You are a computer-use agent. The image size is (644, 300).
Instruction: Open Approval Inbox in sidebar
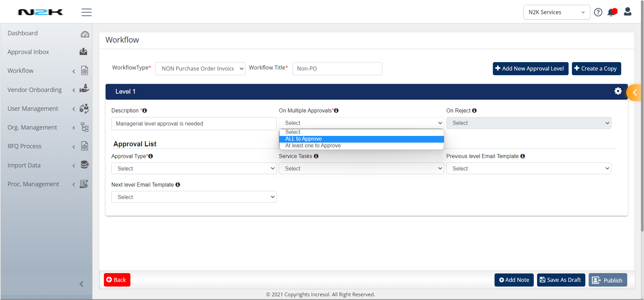tap(28, 52)
